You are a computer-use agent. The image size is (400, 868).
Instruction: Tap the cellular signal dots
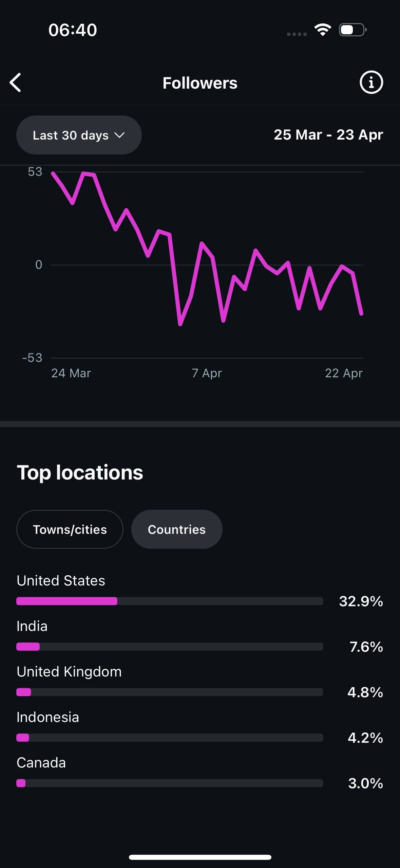pyautogui.click(x=297, y=34)
